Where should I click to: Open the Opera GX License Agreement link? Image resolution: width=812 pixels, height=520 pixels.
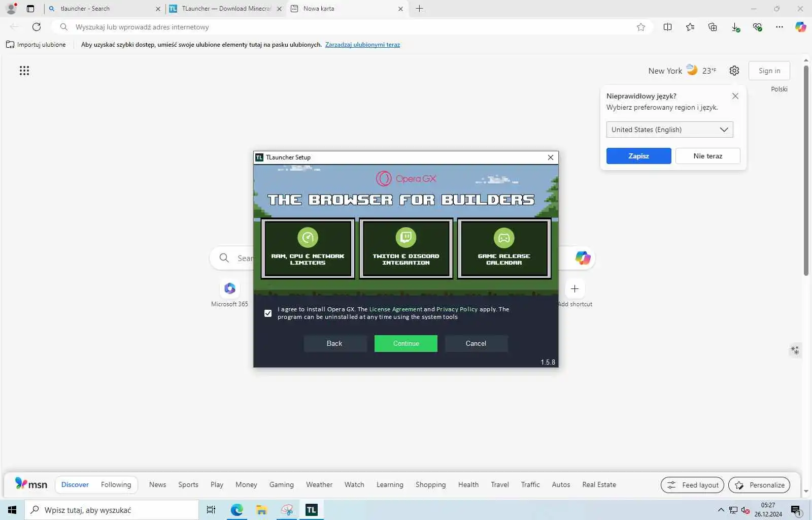point(395,309)
